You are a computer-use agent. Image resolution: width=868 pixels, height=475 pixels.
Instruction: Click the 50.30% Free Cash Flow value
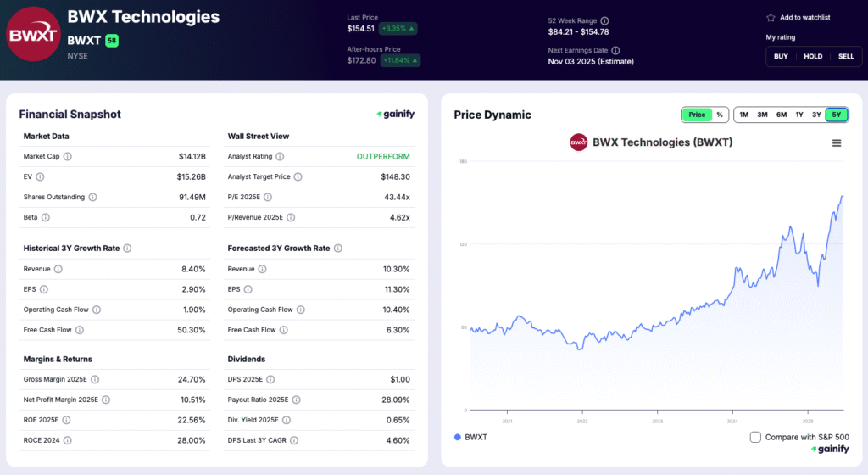[191, 330]
